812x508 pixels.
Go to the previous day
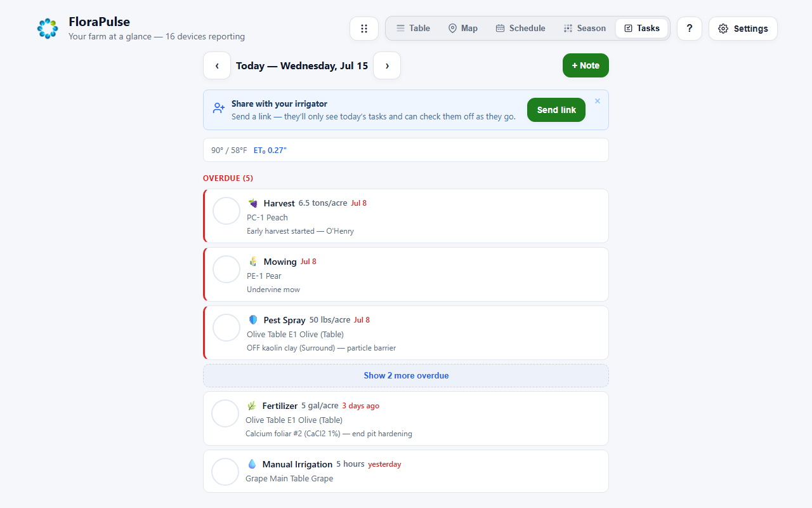(217, 65)
